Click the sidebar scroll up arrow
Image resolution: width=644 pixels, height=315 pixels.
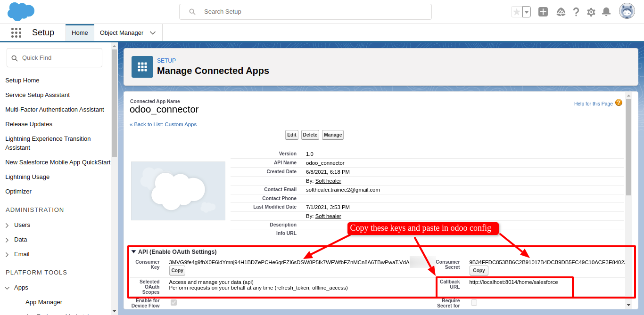click(114, 46)
